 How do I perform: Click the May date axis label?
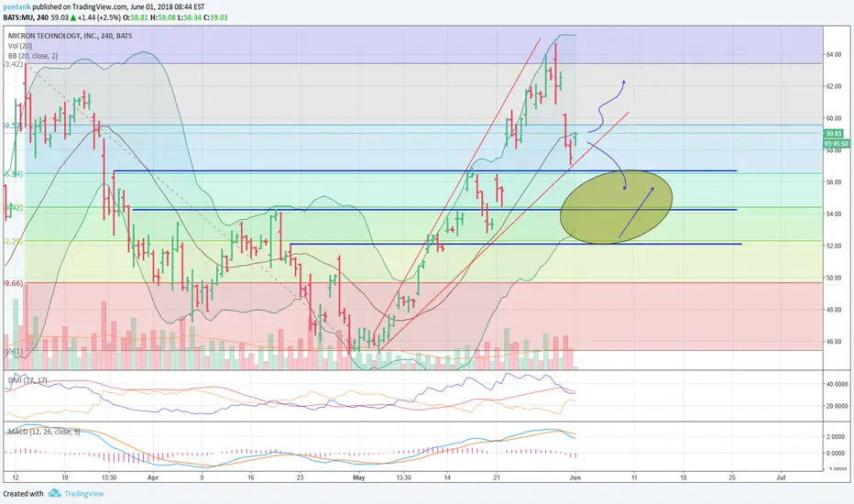358,477
